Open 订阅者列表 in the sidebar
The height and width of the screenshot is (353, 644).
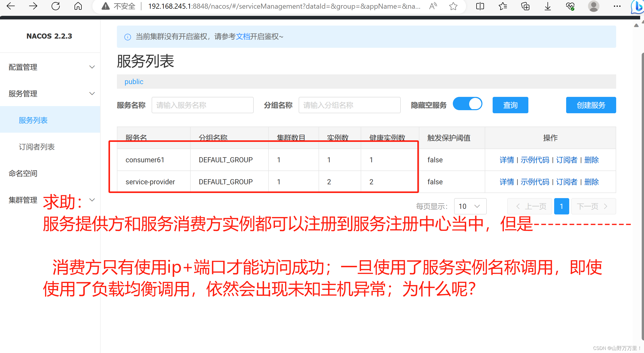(x=37, y=147)
